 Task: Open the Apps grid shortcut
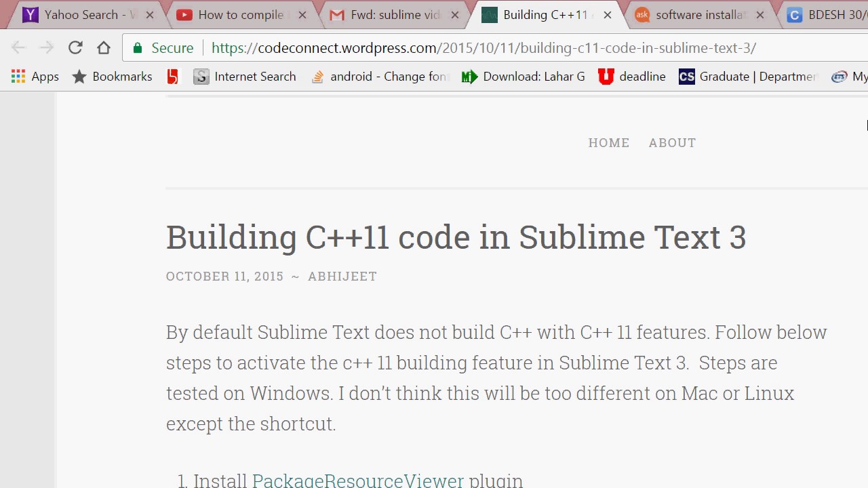[x=35, y=77]
